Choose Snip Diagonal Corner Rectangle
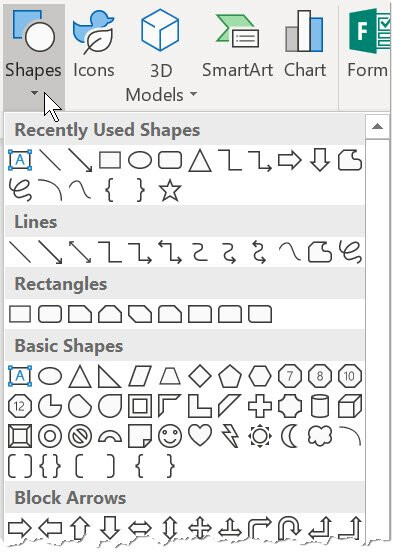Image resolution: width=394 pixels, height=554 pixels. pyautogui.click(x=140, y=314)
